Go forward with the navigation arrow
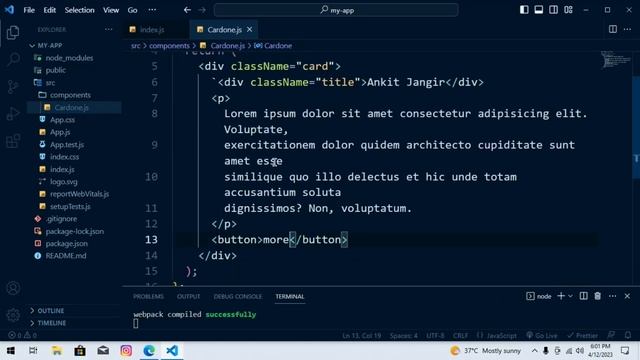This screenshot has height=360, width=640. 202,10
